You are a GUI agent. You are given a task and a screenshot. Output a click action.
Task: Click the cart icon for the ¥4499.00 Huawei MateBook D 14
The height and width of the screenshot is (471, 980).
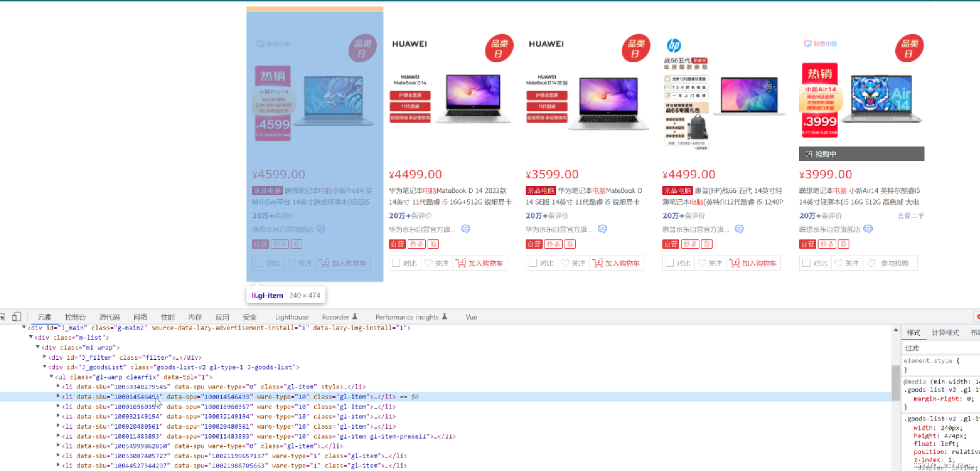461,263
